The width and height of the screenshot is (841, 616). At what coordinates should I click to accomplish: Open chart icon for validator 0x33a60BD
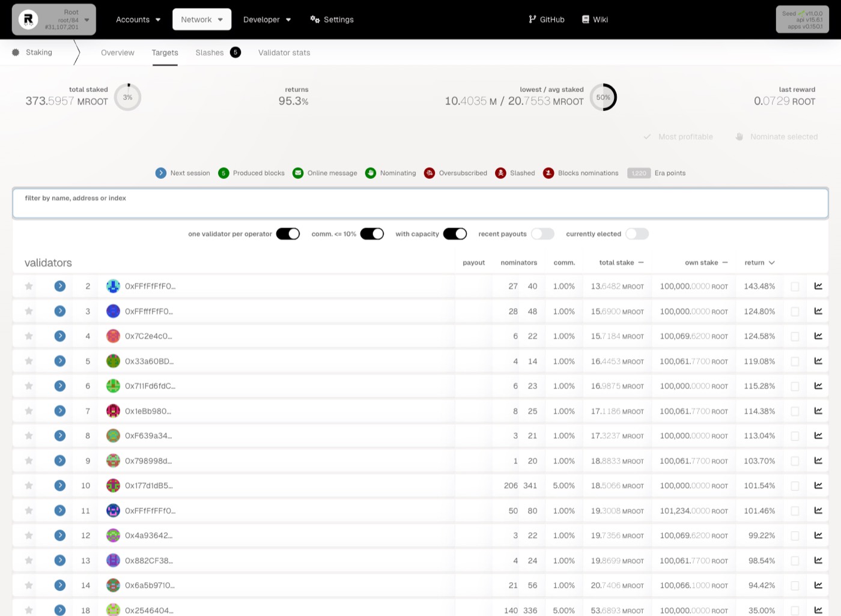pos(818,361)
